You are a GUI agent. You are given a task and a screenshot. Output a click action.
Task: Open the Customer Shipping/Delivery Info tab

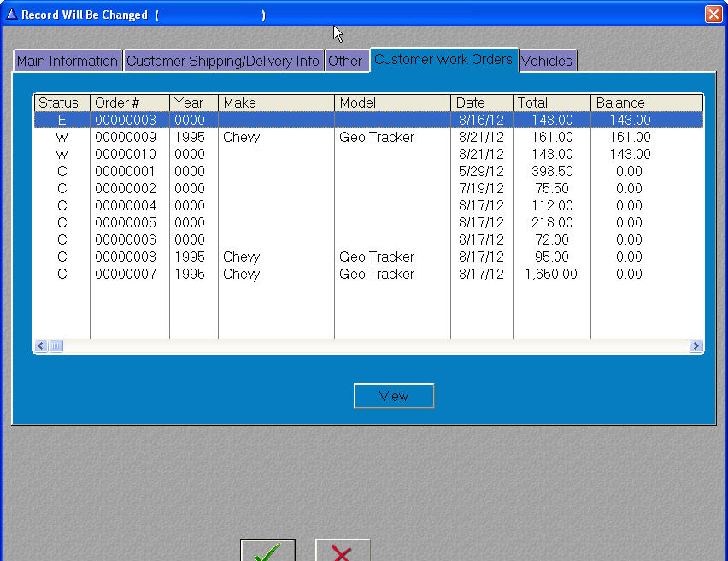click(223, 62)
